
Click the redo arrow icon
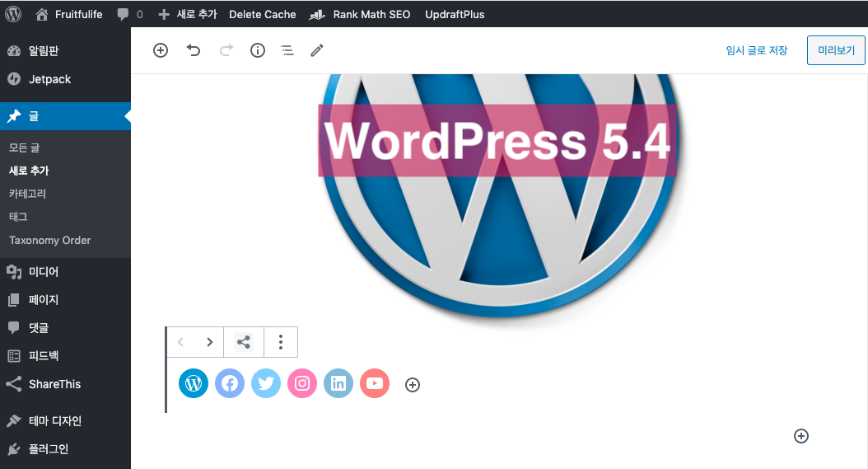226,50
